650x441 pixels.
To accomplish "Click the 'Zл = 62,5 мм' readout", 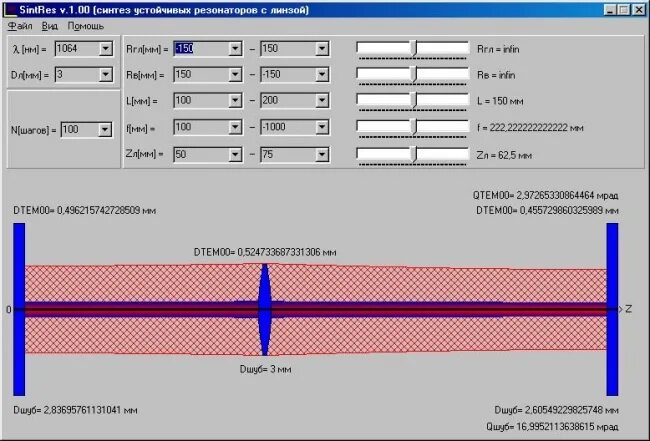I will point(504,155).
